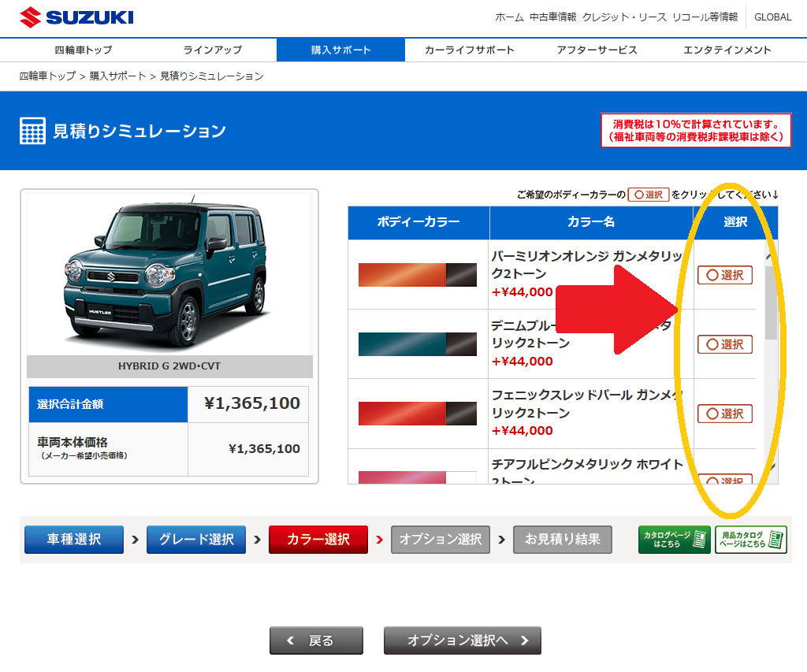Screen dimensions: 807x672
Task: Select the 四輪車トップ menu tab
Action: 84,50
